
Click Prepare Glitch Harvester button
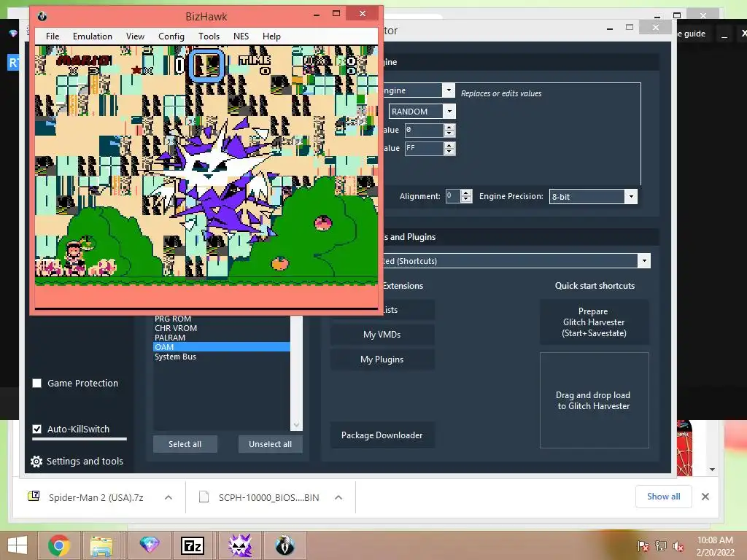coord(594,322)
